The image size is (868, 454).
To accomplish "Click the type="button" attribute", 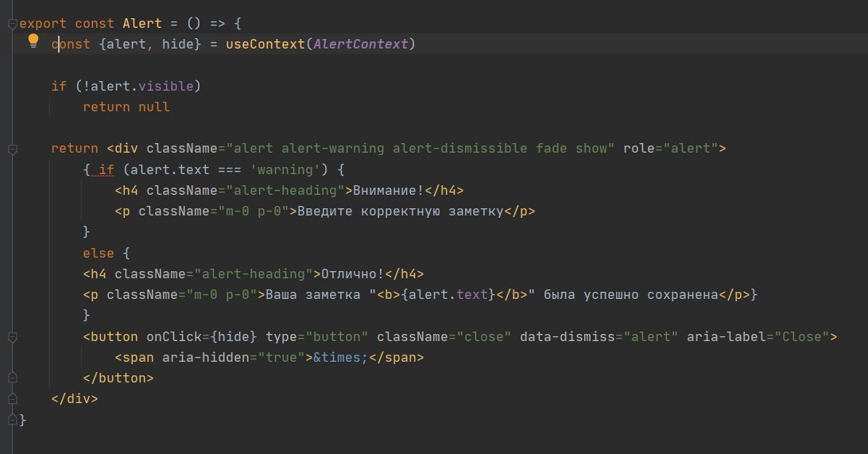I will pyautogui.click(x=316, y=336).
